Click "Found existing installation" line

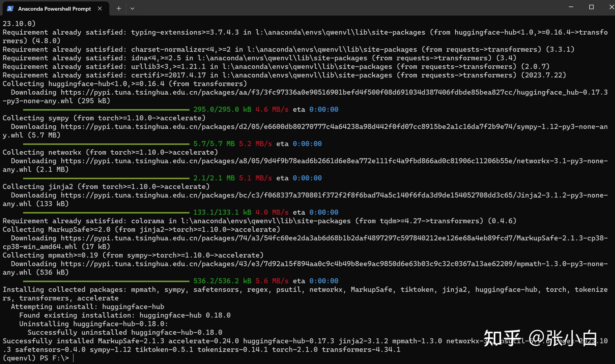pyautogui.click(x=125, y=316)
